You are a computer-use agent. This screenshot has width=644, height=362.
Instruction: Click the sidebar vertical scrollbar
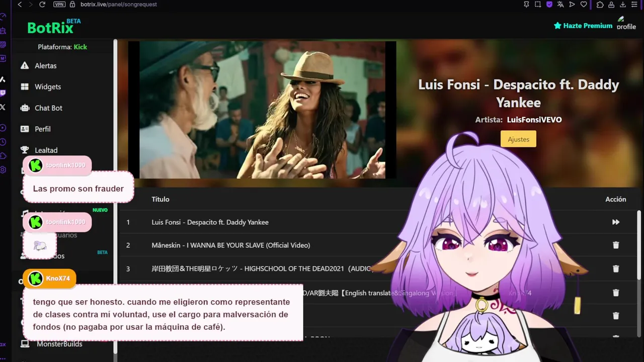click(115, 196)
